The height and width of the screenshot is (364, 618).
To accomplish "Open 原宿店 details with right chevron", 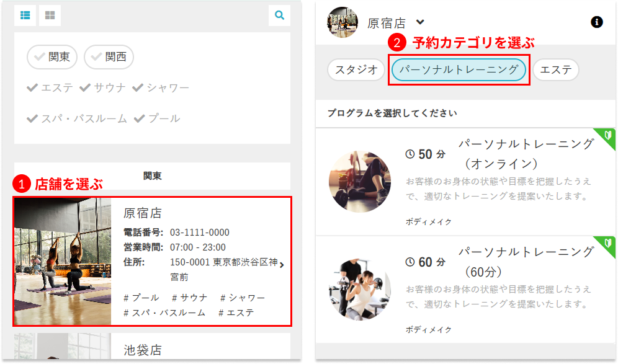I will [282, 265].
